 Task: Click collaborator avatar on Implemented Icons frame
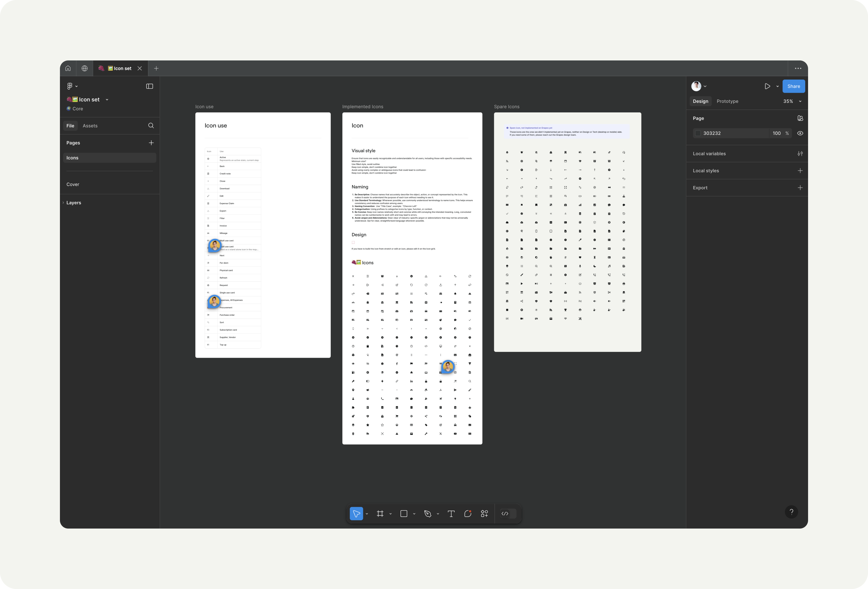[447, 366]
